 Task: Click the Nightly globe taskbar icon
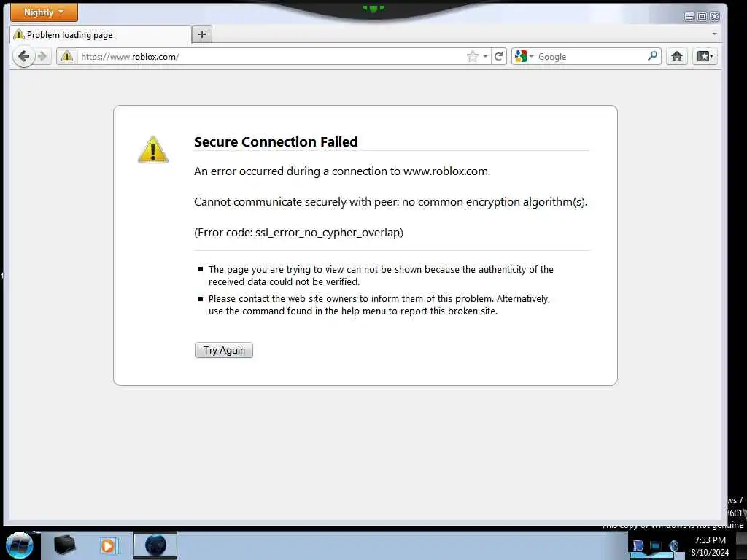(155, 545)
